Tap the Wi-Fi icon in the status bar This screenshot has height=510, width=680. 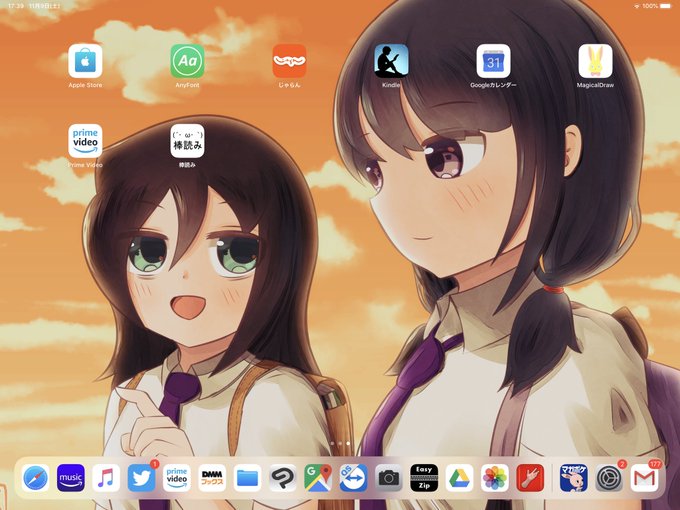(637, 6)
